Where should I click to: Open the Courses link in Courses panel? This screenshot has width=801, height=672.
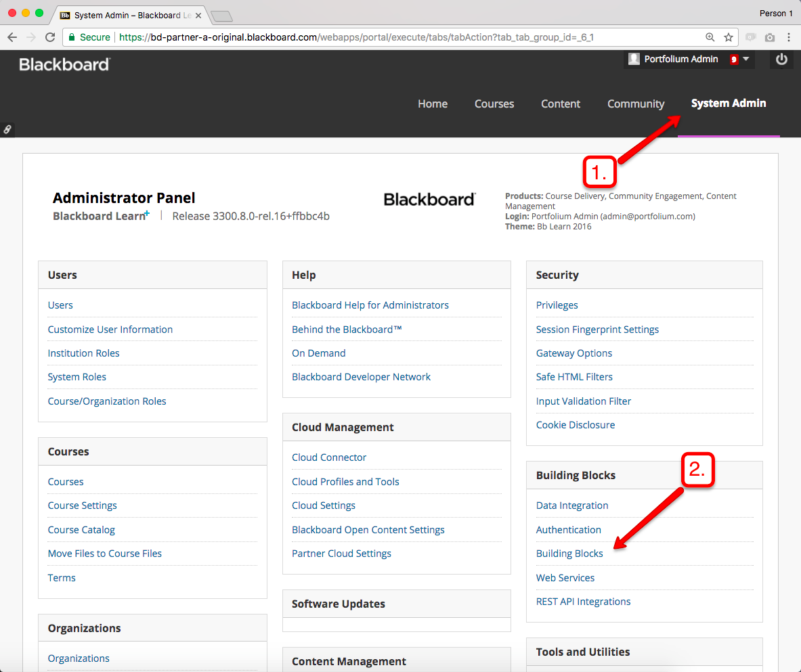pos(66,482)
